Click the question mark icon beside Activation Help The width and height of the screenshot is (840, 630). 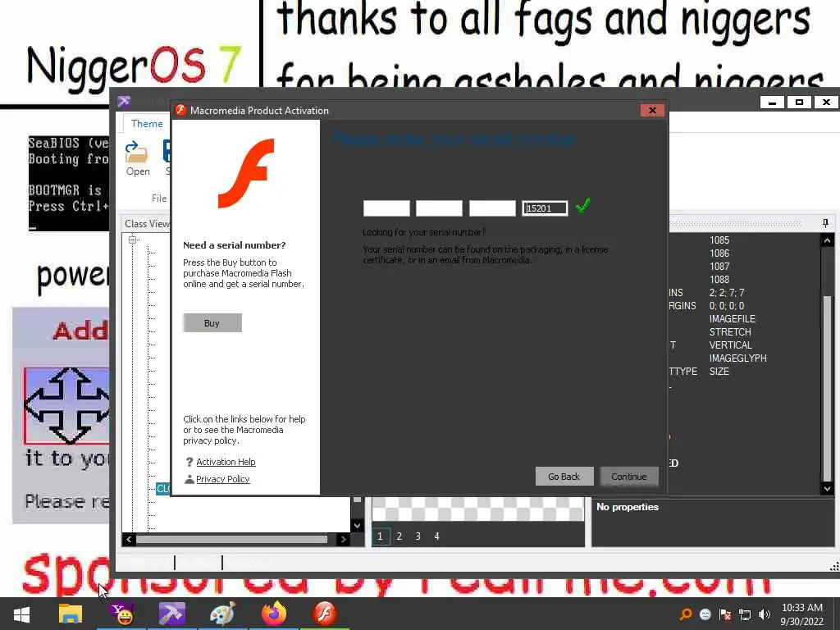[x=189, y=462]
